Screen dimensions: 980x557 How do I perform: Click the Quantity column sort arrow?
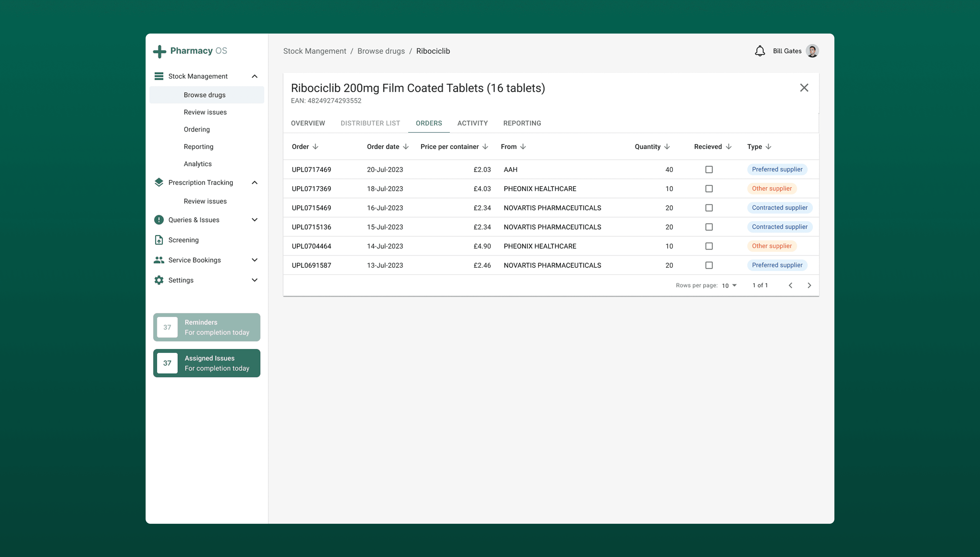coord(667,147)
